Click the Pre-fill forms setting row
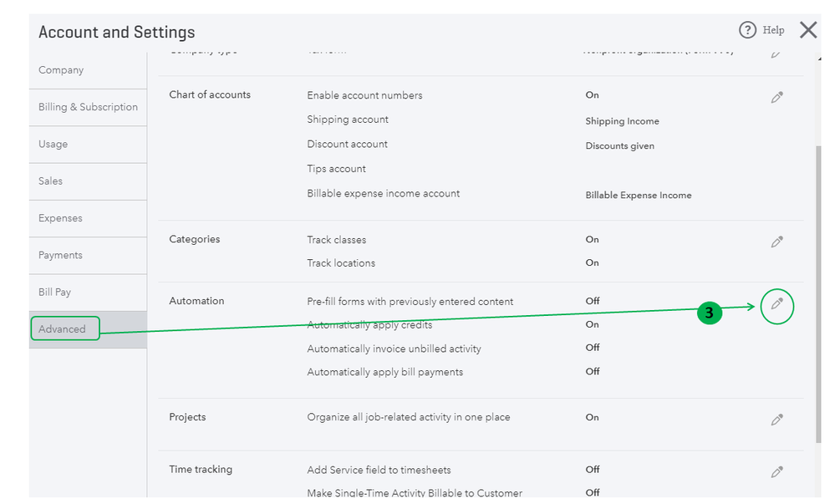The height and width of the screenshot is (504, 835). pyautogui.click(x=410, y=302)
